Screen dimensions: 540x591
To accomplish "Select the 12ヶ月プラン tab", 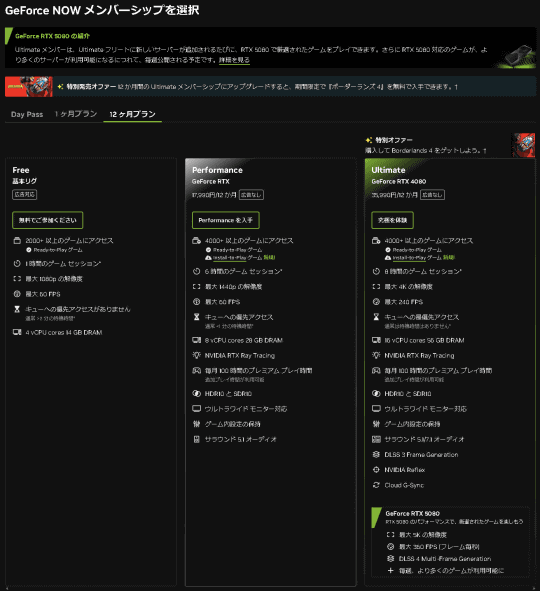I will [132, 114].
